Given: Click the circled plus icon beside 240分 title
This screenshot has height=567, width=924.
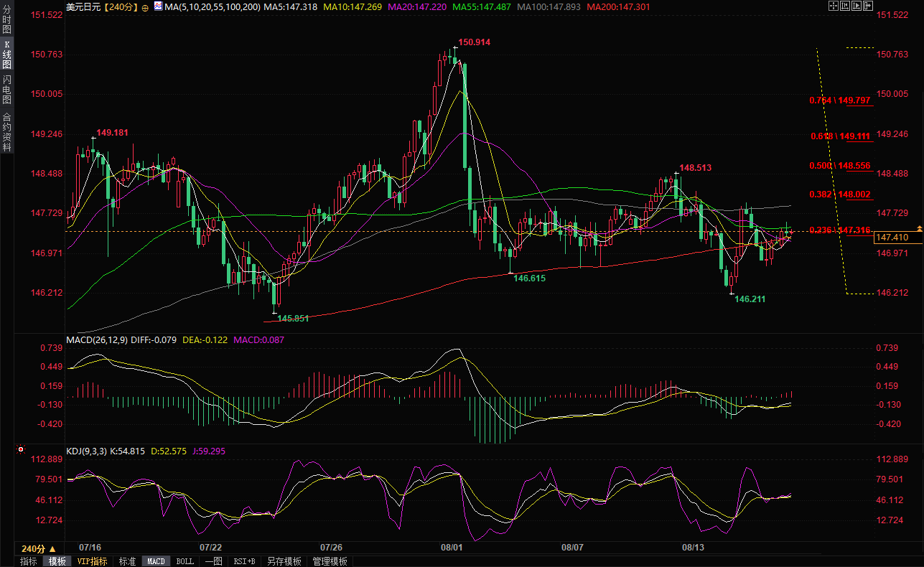Looking at the screenshot, I should 146,8.
